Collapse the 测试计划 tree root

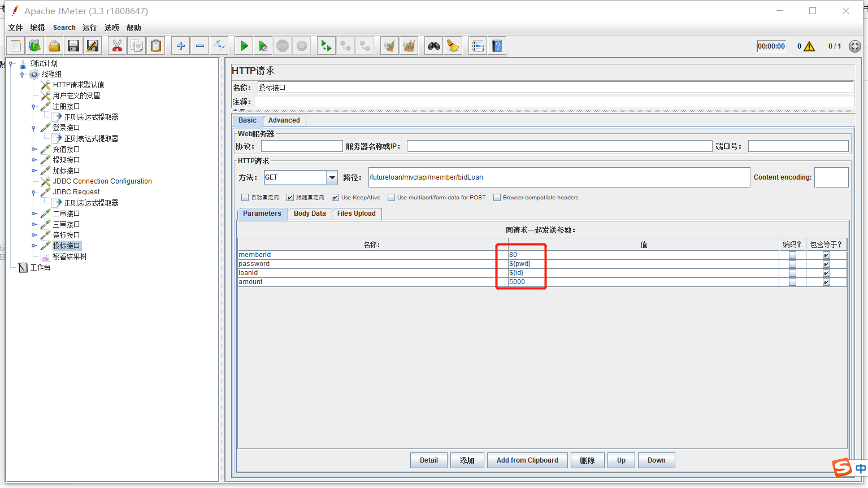[11, 64]
